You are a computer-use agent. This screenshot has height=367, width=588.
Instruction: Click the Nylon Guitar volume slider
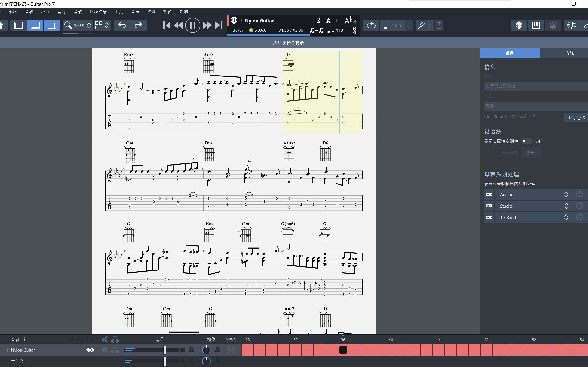(165, 350)
